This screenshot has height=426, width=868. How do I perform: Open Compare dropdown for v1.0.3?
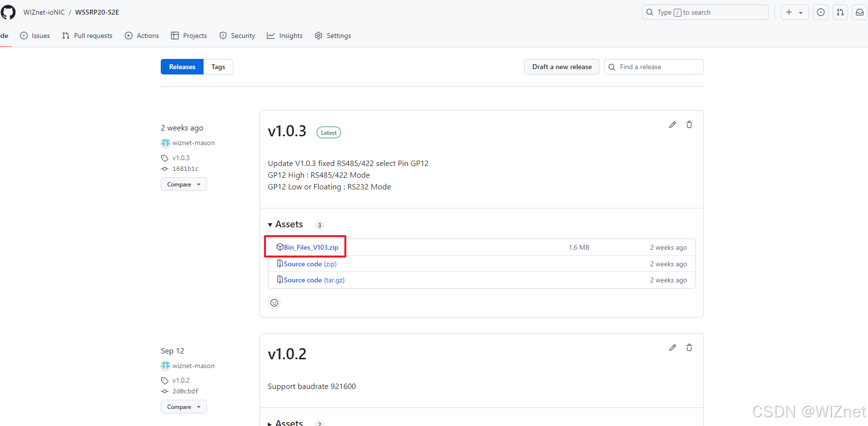pos(184,184)
